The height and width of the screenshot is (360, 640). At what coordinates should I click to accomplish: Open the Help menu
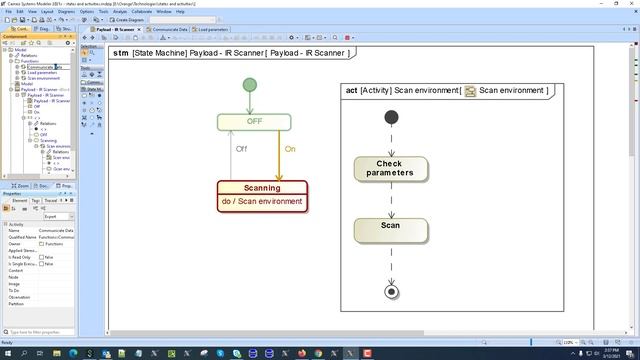[x=180, y=11]
